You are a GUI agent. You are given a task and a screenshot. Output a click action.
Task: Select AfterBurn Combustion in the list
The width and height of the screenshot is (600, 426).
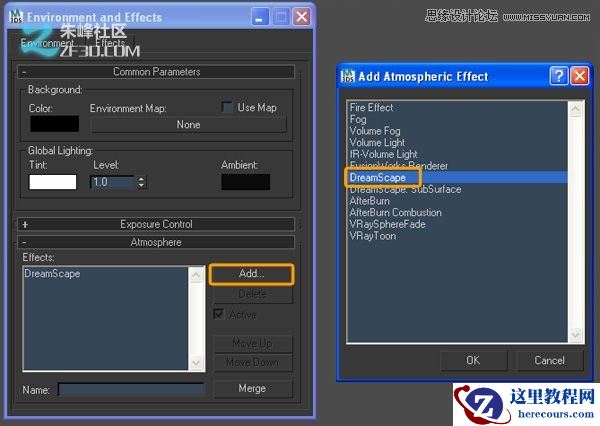[x=396, y=212]
